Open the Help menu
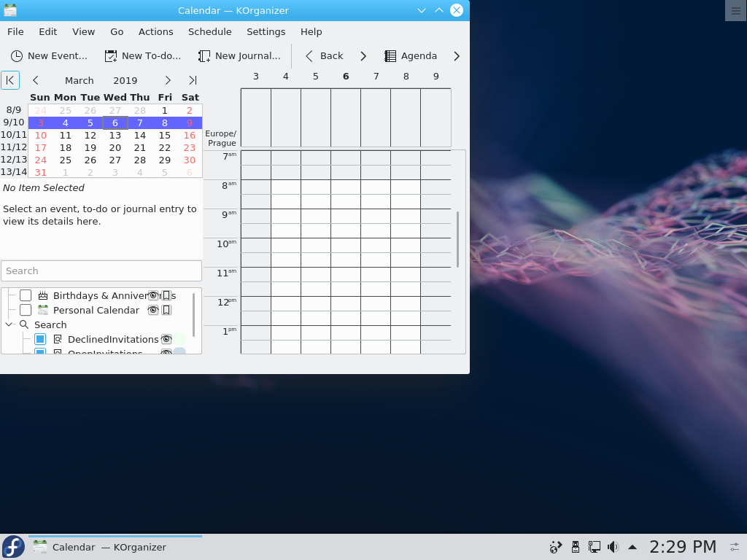 tap(311, 31)
